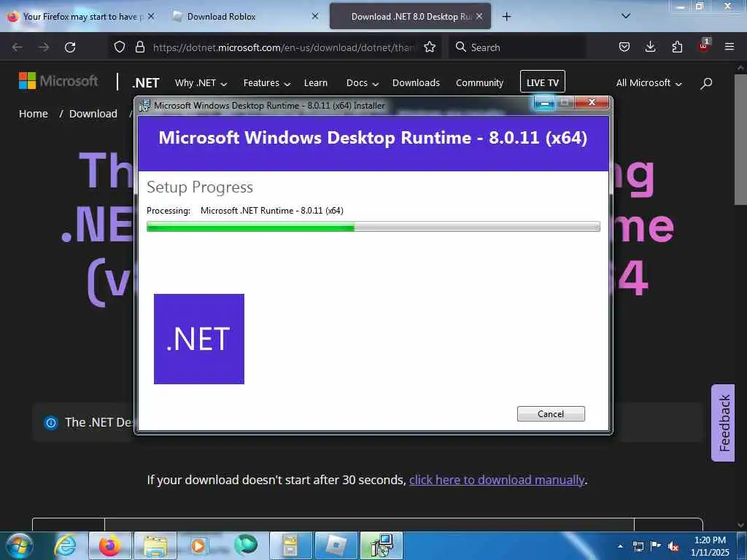
Task: Click the browser forward arrow
Action: tap(44, 47)
